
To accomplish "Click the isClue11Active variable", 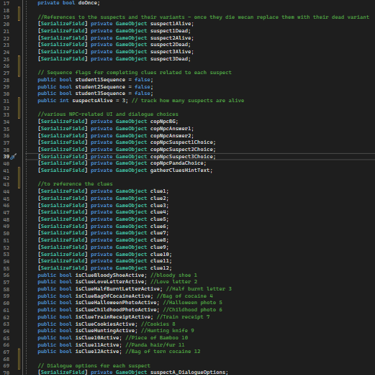I will point(97,345).
